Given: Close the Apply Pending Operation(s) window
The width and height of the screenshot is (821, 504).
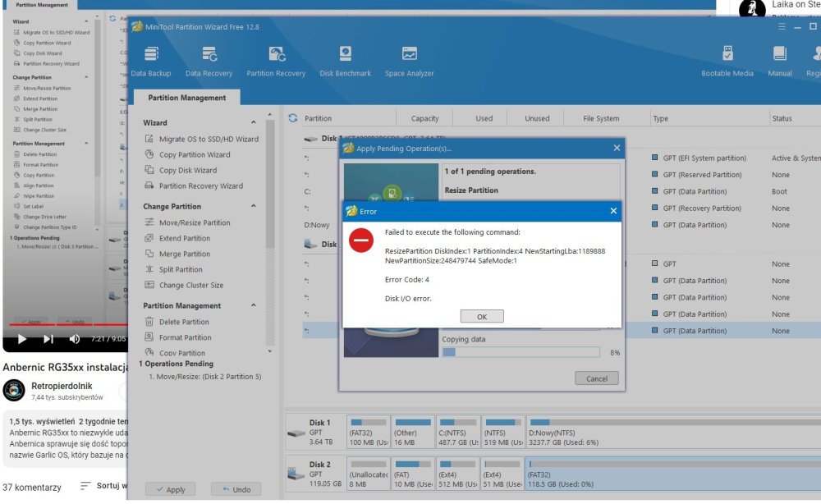Looking at the screenshot, I should (617, 148).
